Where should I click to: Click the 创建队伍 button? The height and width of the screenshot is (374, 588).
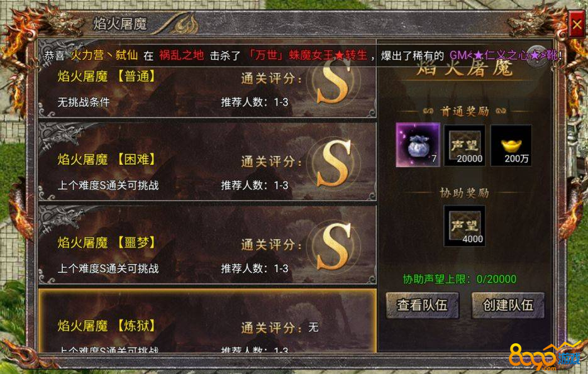pyautogui.click(x=508, y=305)
